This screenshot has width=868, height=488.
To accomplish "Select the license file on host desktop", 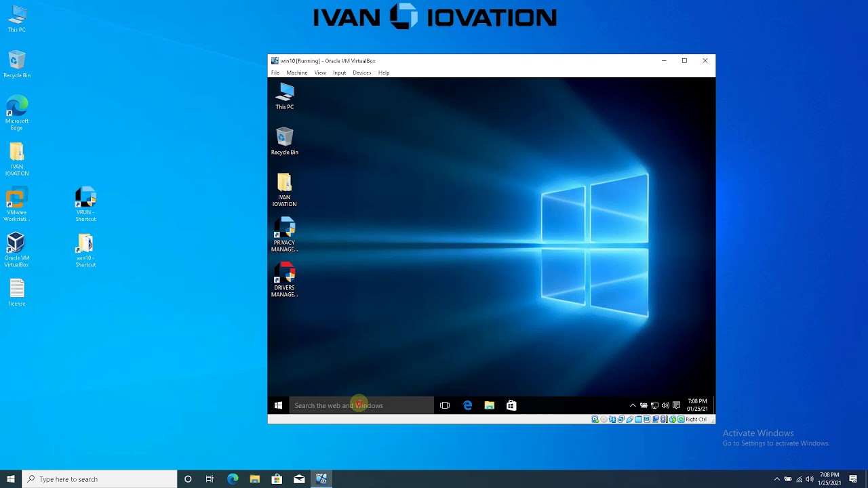I will 17,293.
